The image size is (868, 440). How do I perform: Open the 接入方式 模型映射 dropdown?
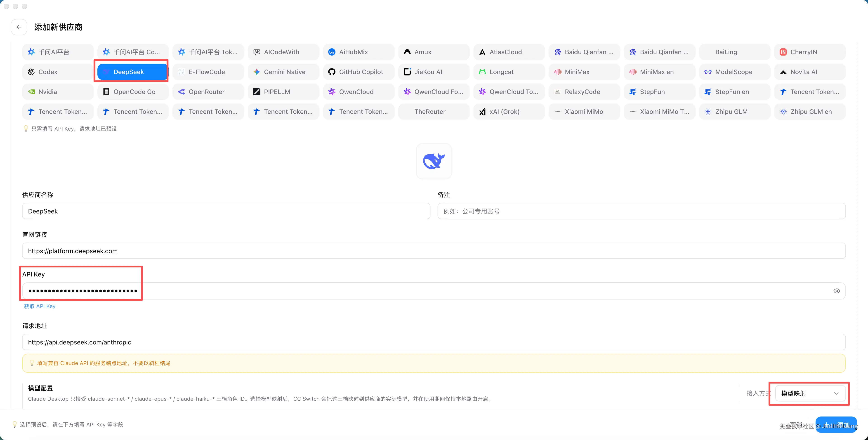pyautogui.click(x=810, y=393)
